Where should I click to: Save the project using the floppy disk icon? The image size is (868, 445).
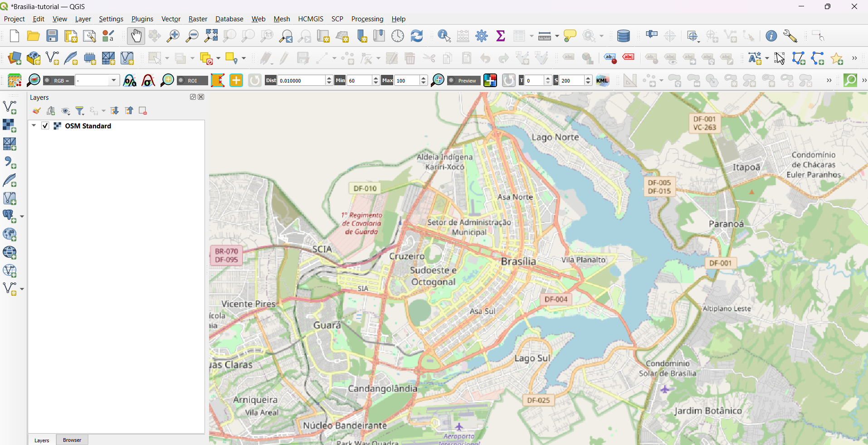pos(52,36)
